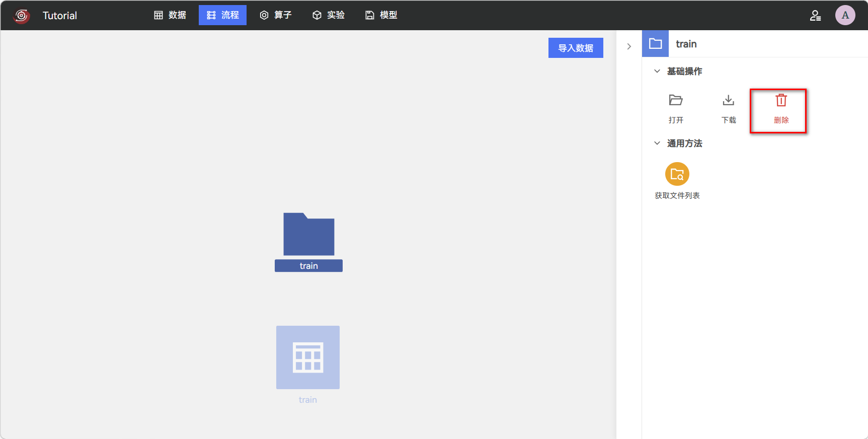This screenshot has height=439, width=868.
Task: Click the 获取文件列表 orange icon
Action: pyautogui.click(x=677, y=174)
